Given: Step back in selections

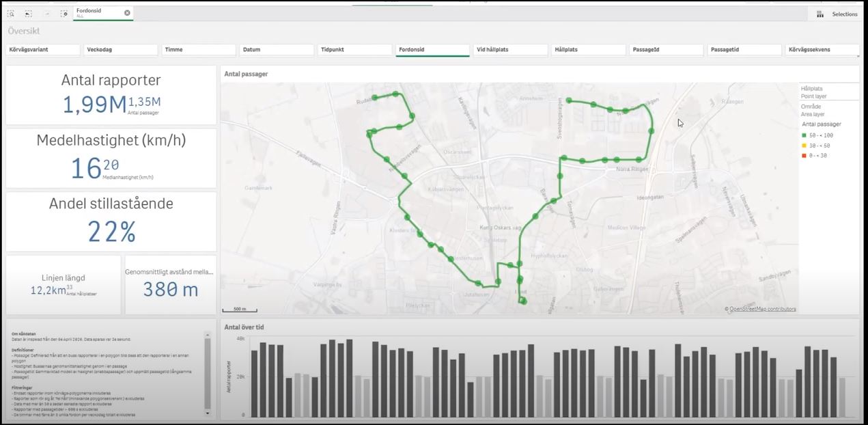Looking at the screenshot, I should pos(29,13).
